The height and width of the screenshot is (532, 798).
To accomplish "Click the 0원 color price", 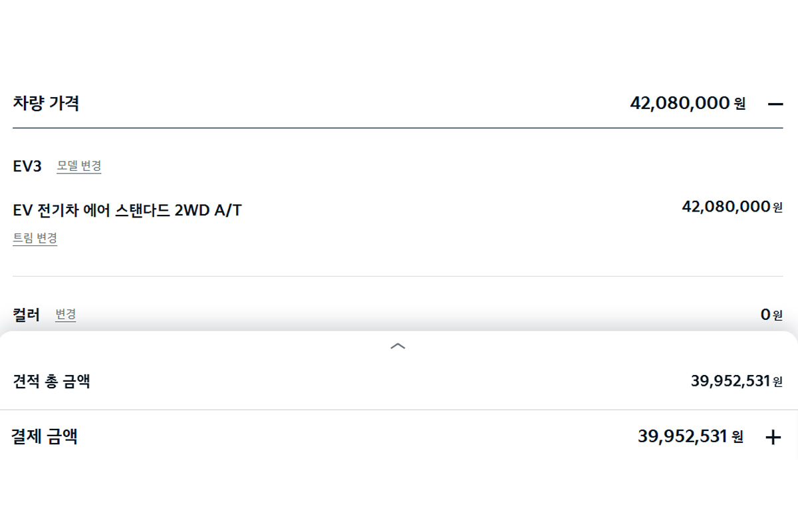I will (x=771, y=315).
